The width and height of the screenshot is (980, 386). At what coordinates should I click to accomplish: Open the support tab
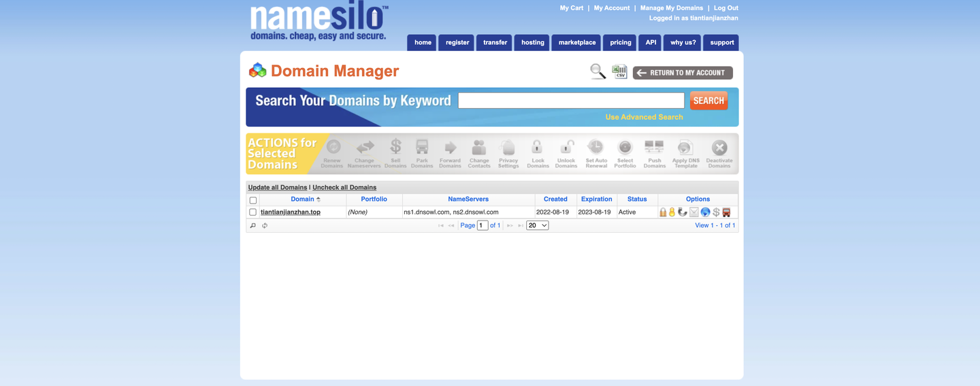click(x=721, y=43)
